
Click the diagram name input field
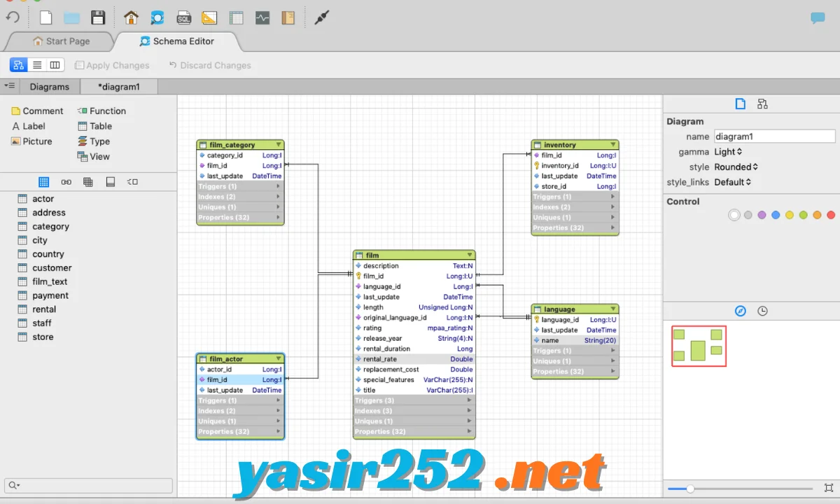(774, 136)
